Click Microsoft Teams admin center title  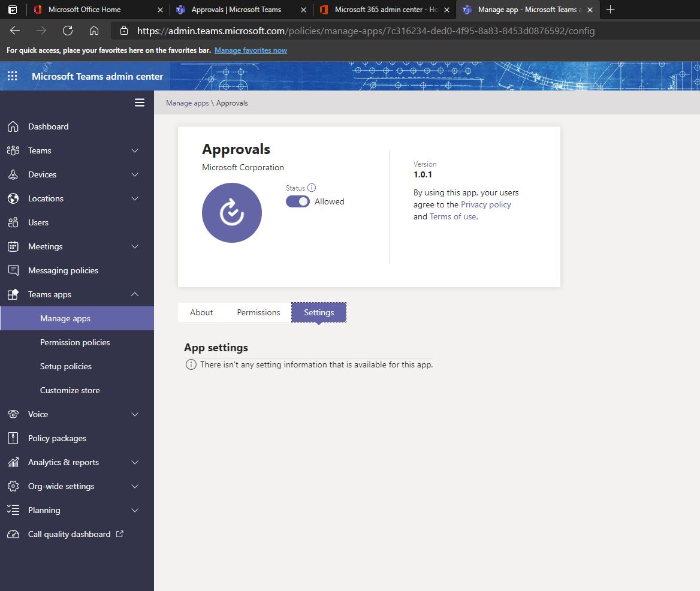97,76
